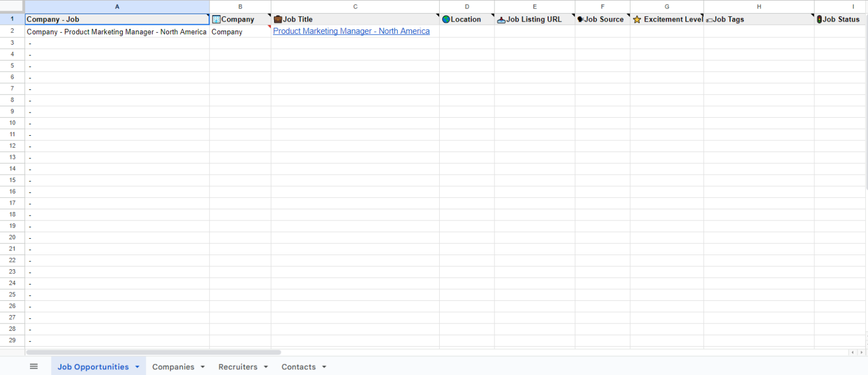
Task: Click the icon beside Job Source
Action: [x=580, y=19]
